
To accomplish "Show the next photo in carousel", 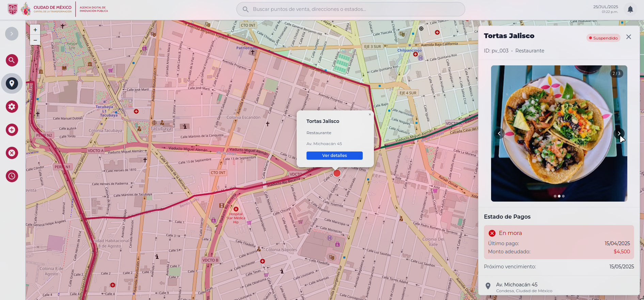I will click(619, 133).
